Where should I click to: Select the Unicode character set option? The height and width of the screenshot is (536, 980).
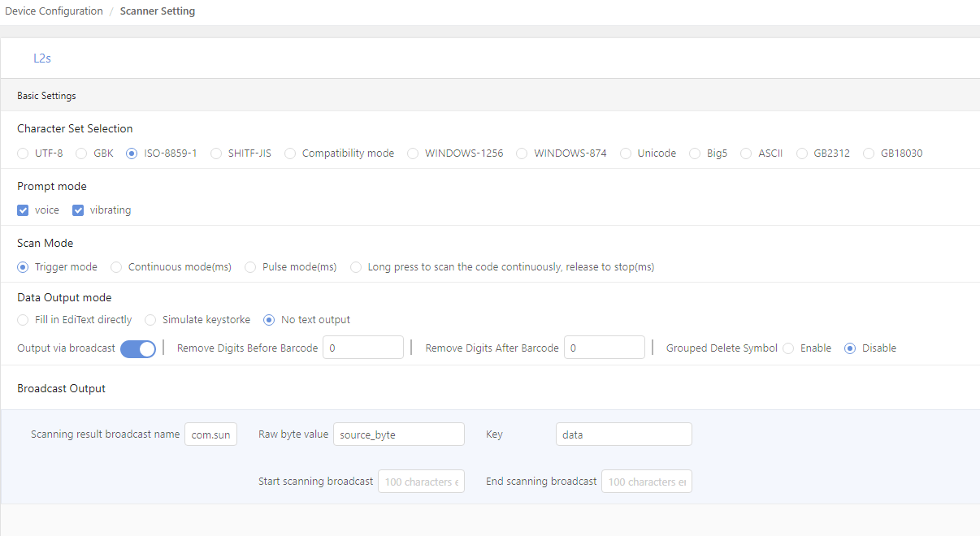[626, 153]
